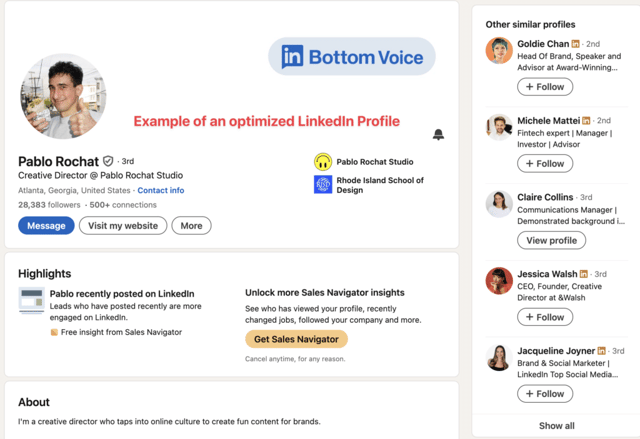The height and width of the screenshot is (439, 640).
Task: Click the notification bell icon
Action: pyautogui.click(x=438, y=134)
